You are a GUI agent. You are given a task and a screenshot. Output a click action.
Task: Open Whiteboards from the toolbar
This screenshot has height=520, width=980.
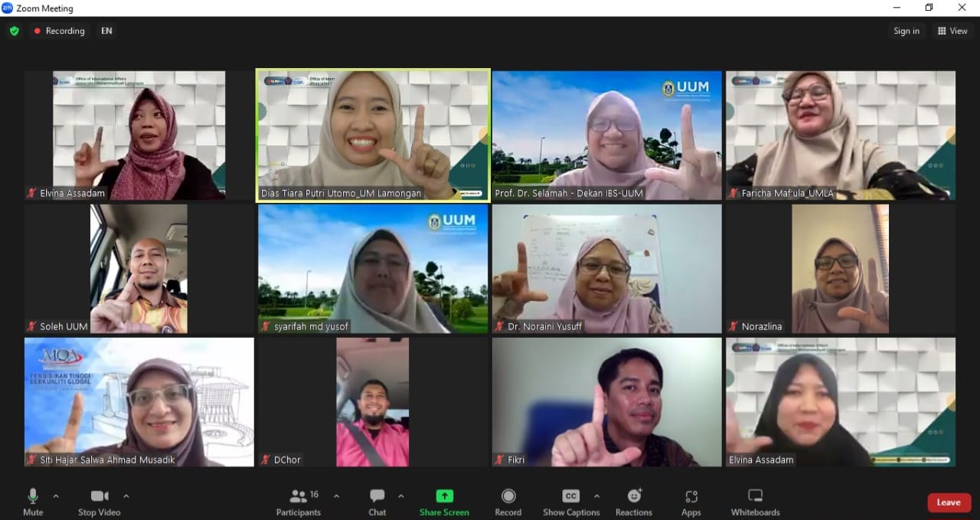tap(755, 496)
